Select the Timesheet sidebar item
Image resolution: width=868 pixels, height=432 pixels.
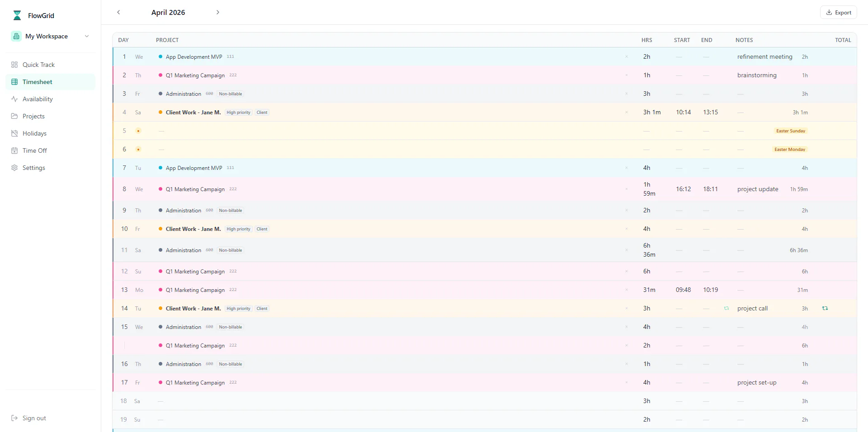50,82
